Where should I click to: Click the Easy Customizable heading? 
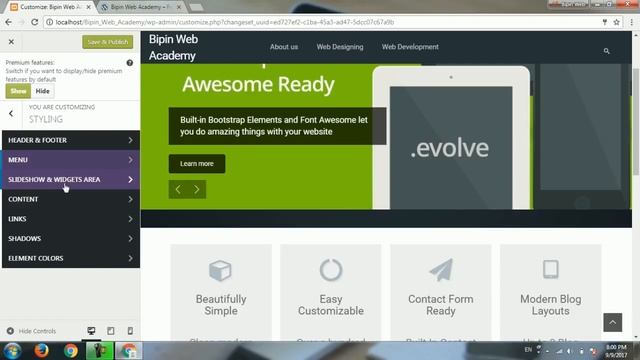(x=331, y=305)
